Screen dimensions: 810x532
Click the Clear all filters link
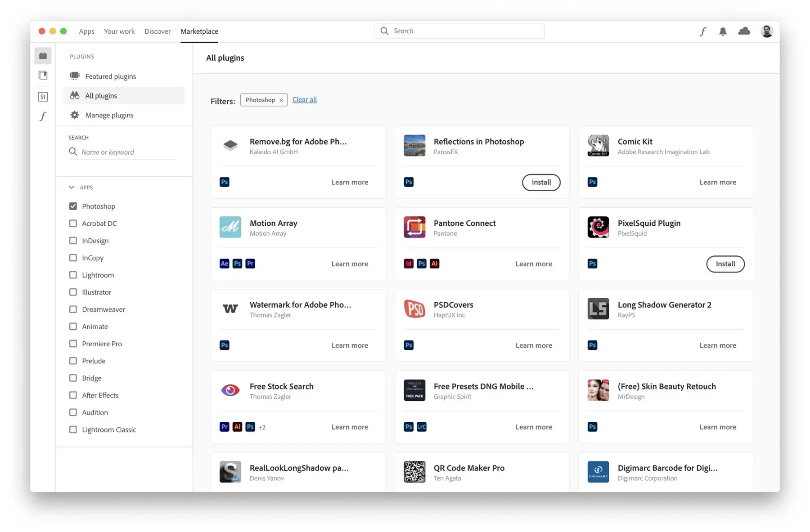tap(304, 99)
